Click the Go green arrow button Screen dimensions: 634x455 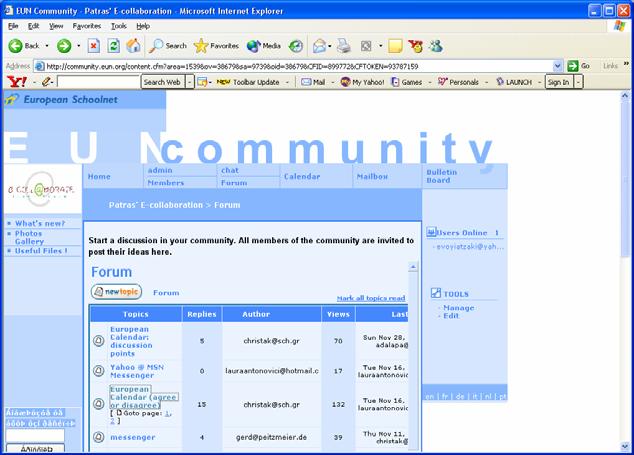point(573,66)
